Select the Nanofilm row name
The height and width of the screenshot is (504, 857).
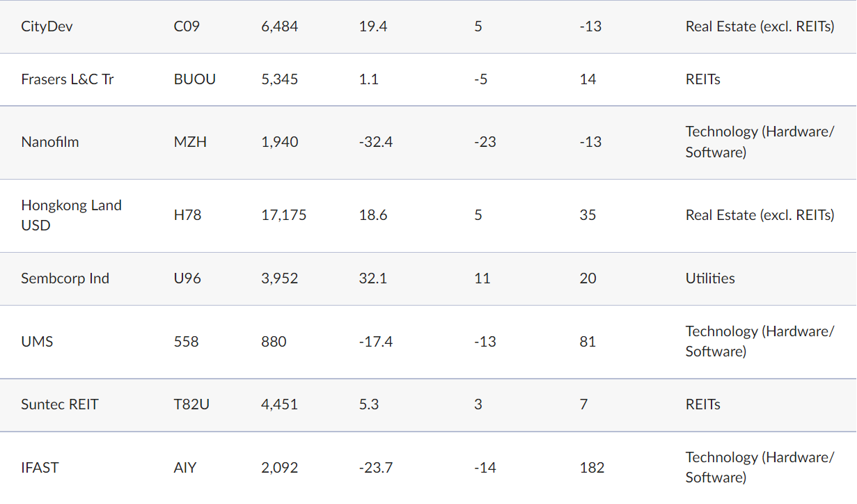coord(50,142)
